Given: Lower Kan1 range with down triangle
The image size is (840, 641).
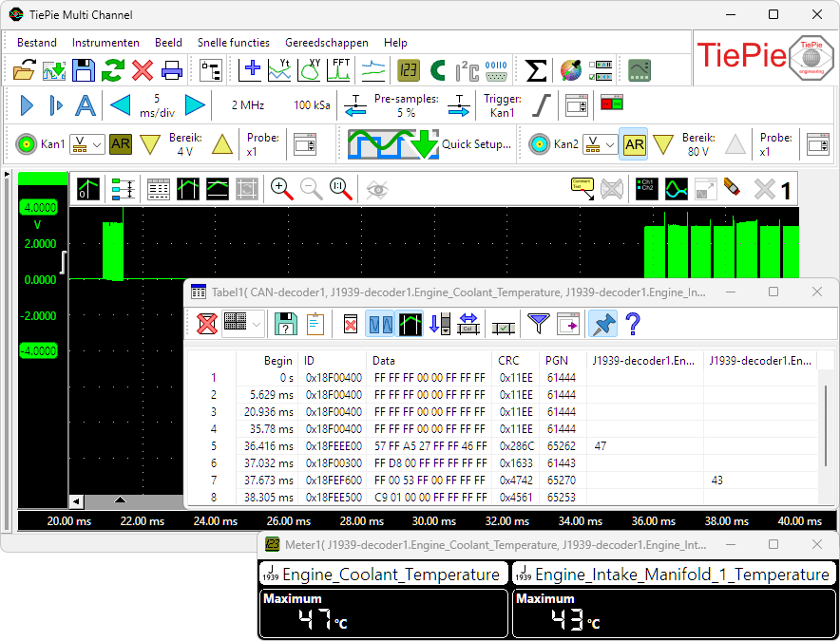Looking at the screenshot, I should tap(149, 144).
